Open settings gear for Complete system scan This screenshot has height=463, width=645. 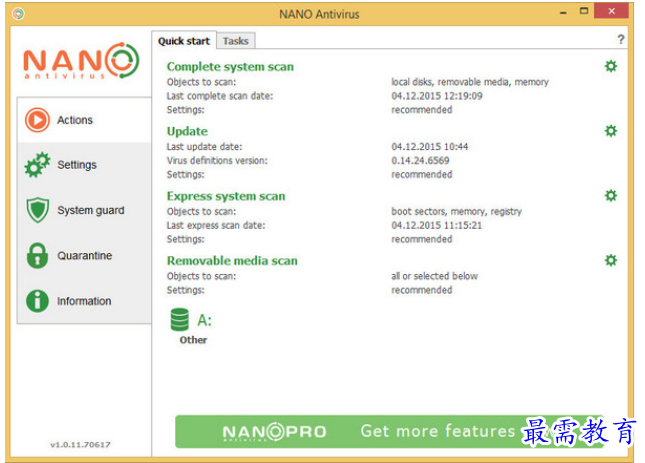click(x=611, y=66)
